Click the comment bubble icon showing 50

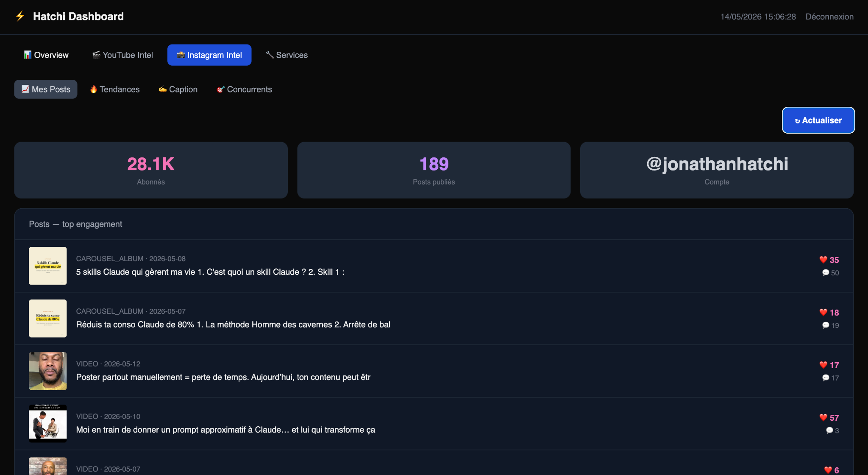[x=826, y=273]
